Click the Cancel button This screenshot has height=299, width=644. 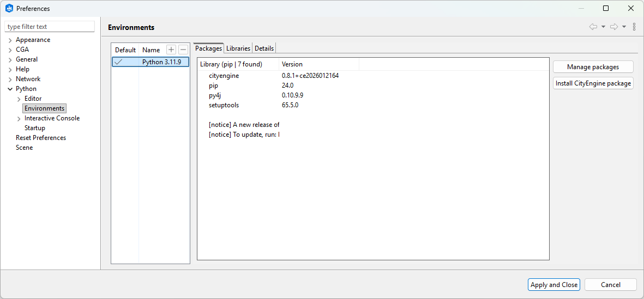(610, 285)
